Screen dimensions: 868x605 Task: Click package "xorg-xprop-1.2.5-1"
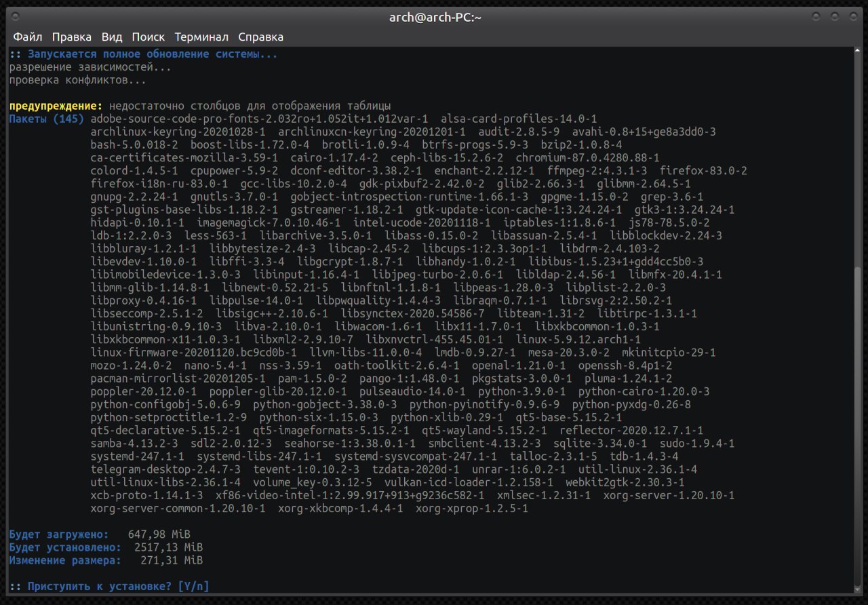click(471, 509)
